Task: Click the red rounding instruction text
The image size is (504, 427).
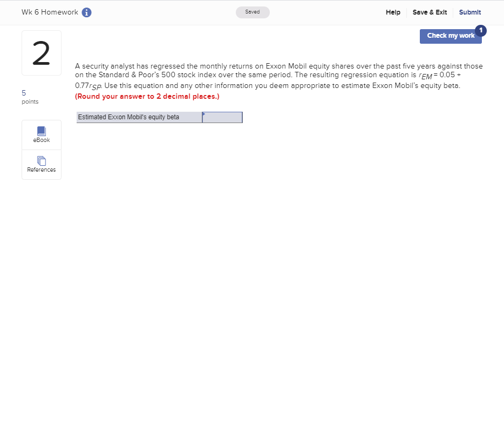Action: pos(147,97)
